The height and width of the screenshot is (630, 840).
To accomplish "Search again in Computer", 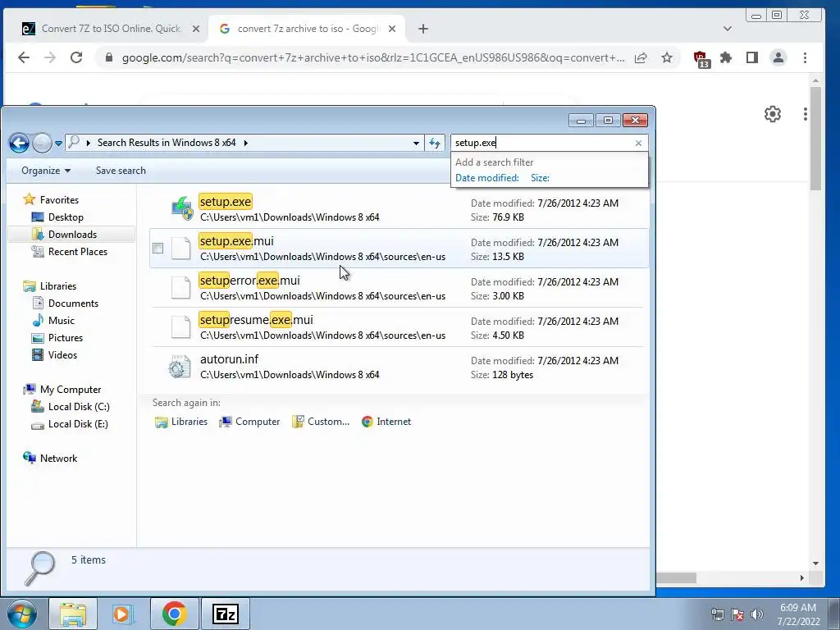I will (249, 422).
